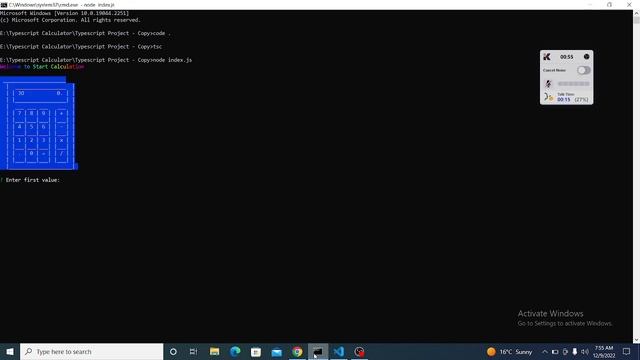Click the Talk Time 00:15 value
Viewport: 640px width, 360px height.
point(564,100)
